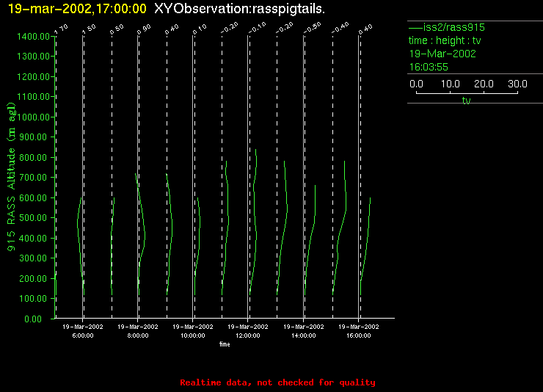
Task: Click the y-axis value "200.00"
Action: (33, 278)
